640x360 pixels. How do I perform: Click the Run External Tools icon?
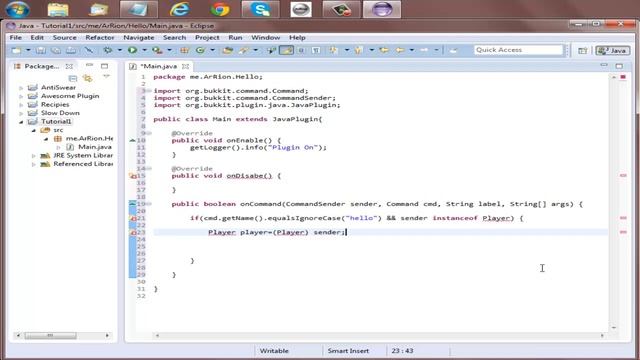click(157, 50)
